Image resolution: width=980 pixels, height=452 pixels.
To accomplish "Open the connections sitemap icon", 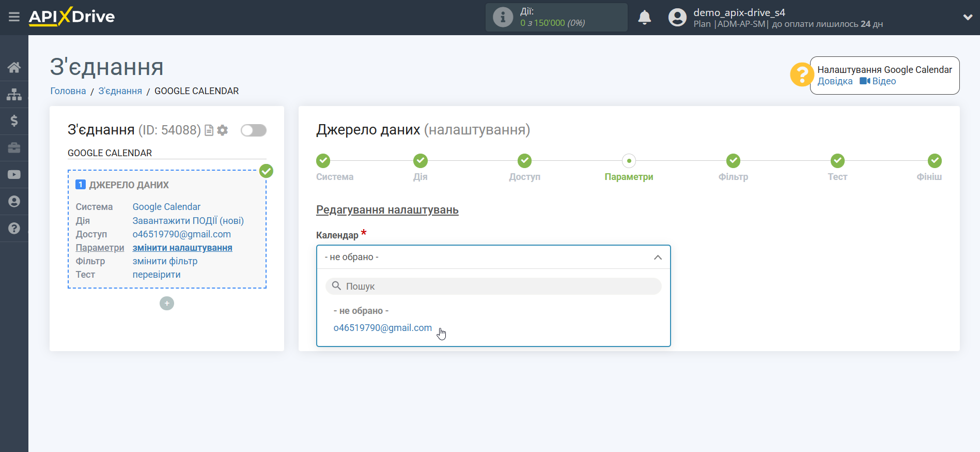I will pyautogui.click(x=14, y=94).
